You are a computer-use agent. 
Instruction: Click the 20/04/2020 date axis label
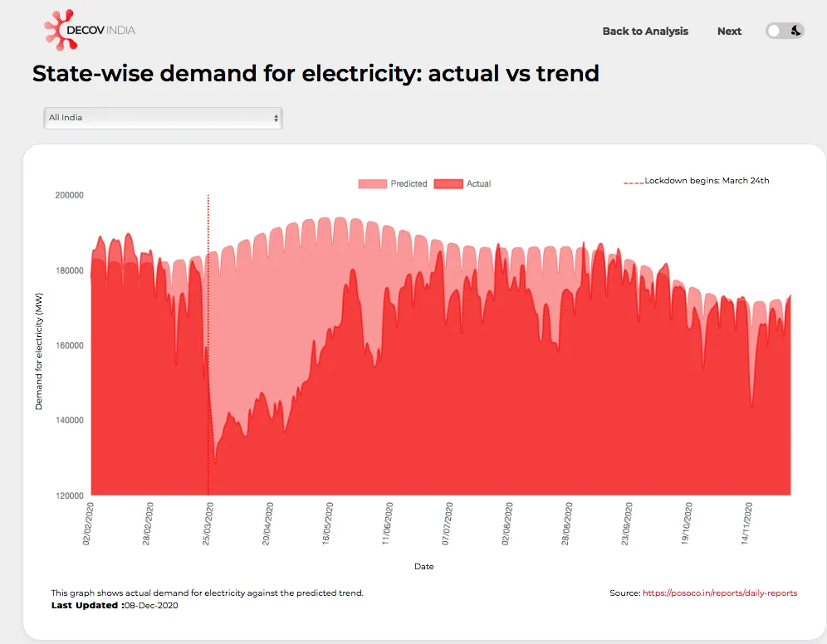[x=268, y=524]
